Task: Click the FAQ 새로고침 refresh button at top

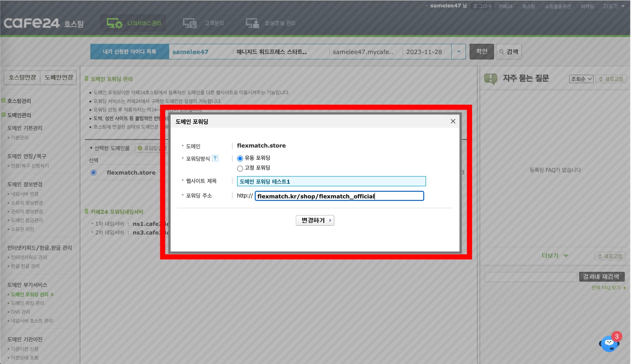Action: tap(611, 79)
